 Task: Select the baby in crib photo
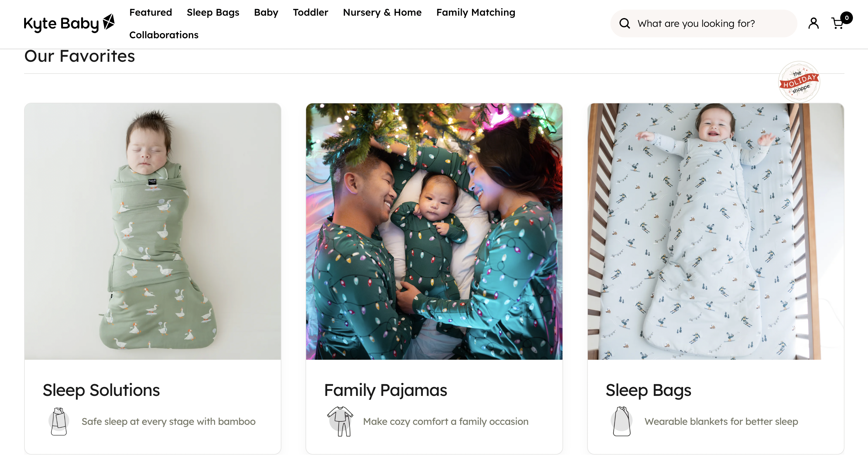[x=715, y=231]
